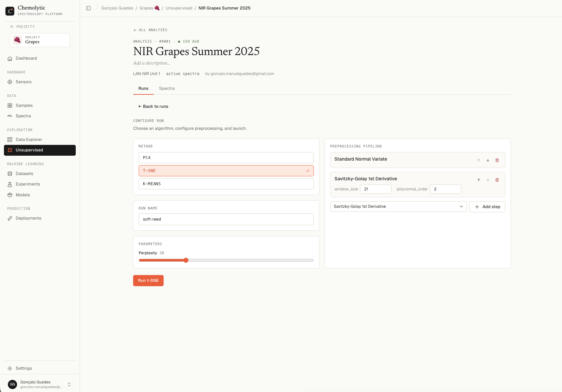Click the active spectra label

[x=183, y=74]
